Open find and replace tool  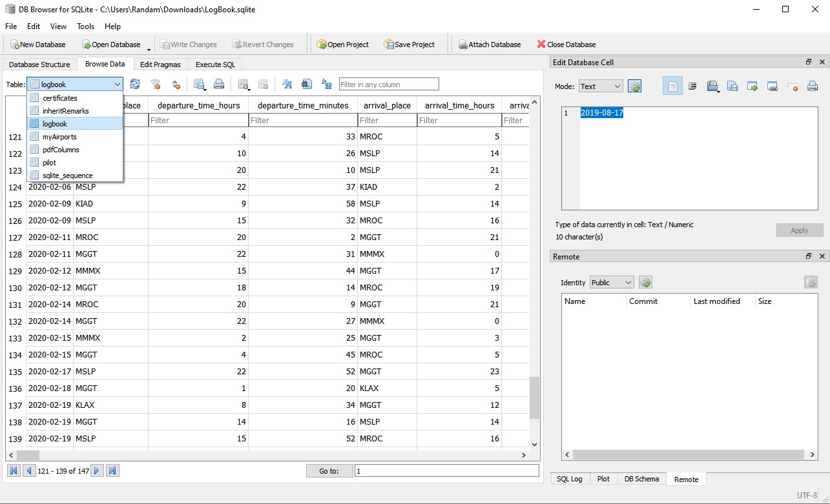click(327, 85)
